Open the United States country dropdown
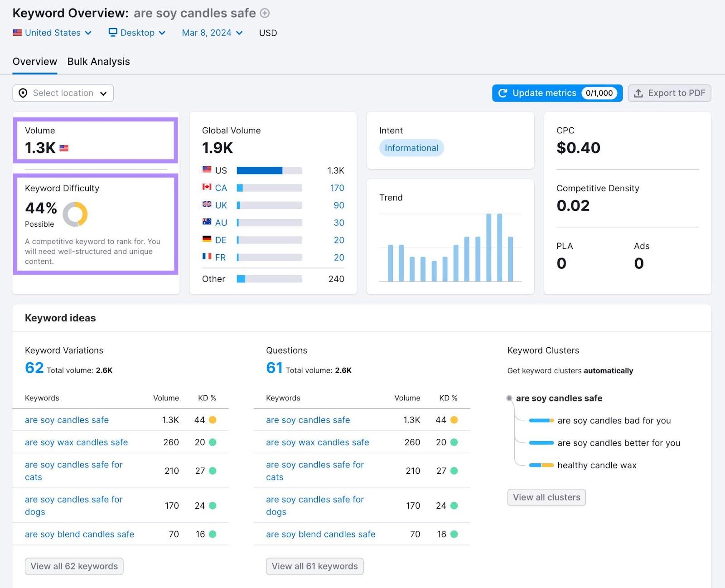This screenshot has width=725, height=588. coord(53,33)
